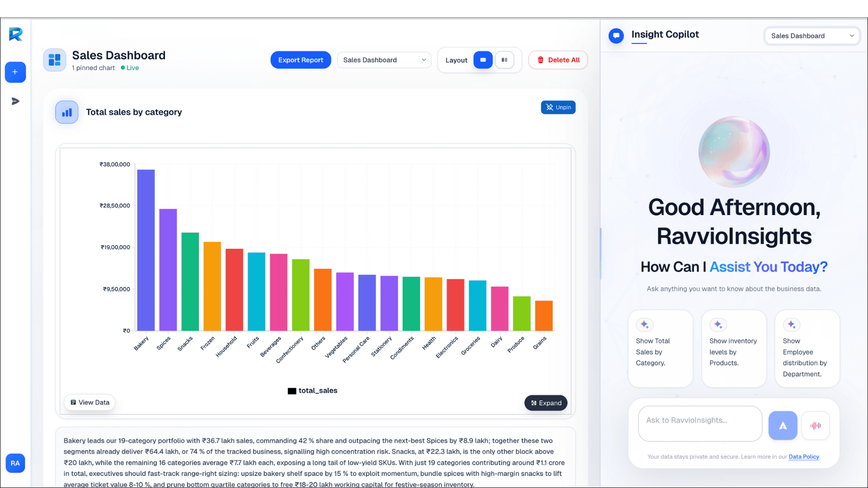Click the RavvioInsights logo in sidebar
The image size is (868, 488).
[x=15, y=34]
